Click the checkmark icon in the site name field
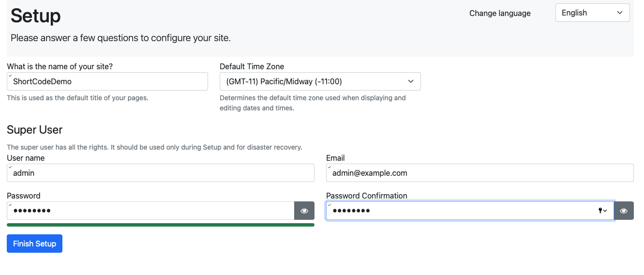Image resolution: width=644 pixels, height=275 pixels. pyautogui.click(x=10, y=75)
